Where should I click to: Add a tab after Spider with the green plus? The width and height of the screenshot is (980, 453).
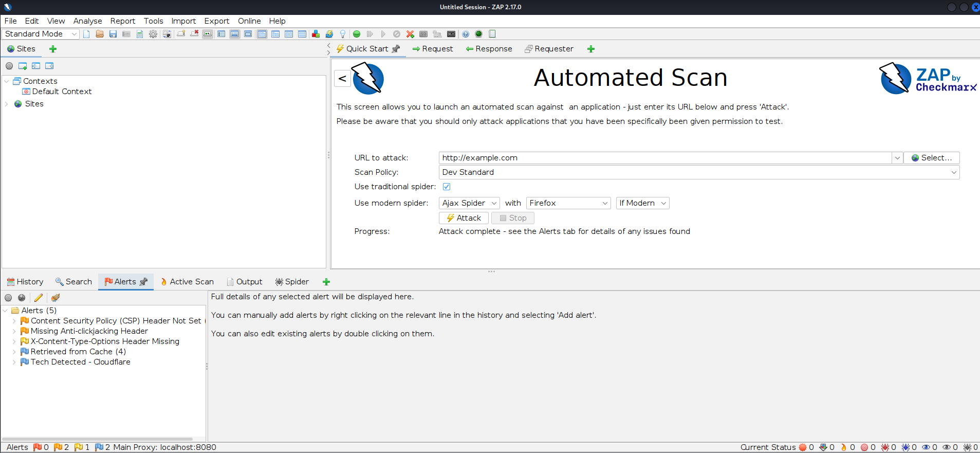pyautogui.click(x=326, y=282)
